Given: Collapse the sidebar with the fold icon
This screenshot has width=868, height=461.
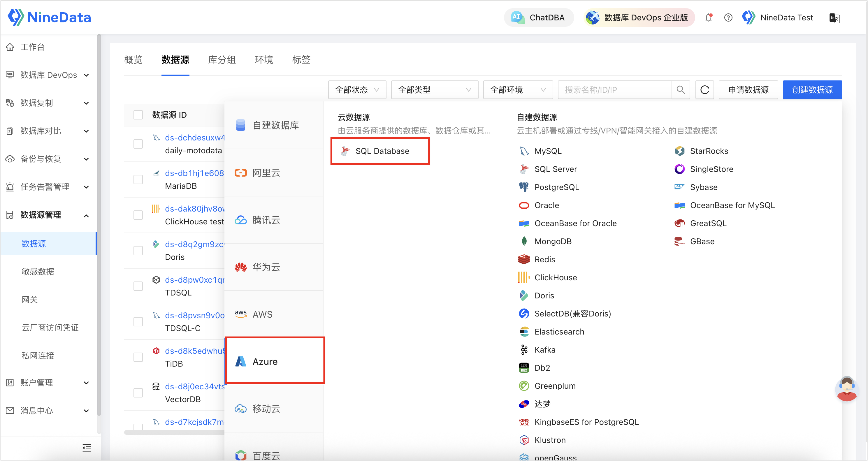Looking at the screenshot, I should [87, 448].
